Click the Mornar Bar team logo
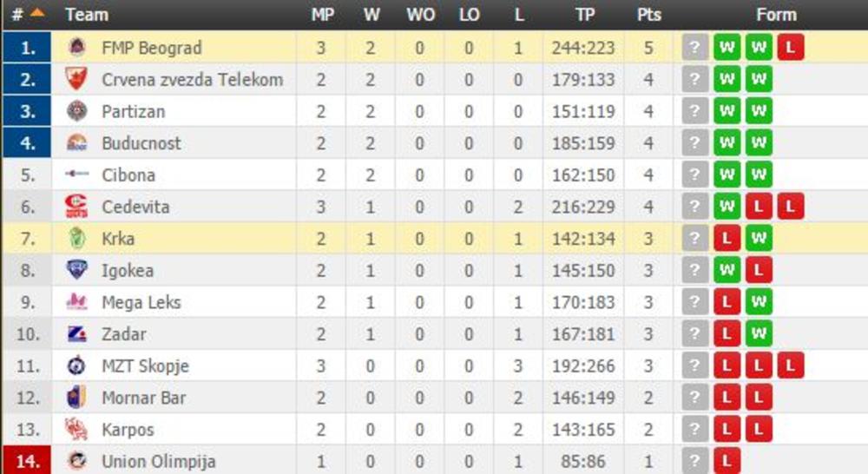The image size is (868, 474). coord(76,398)
